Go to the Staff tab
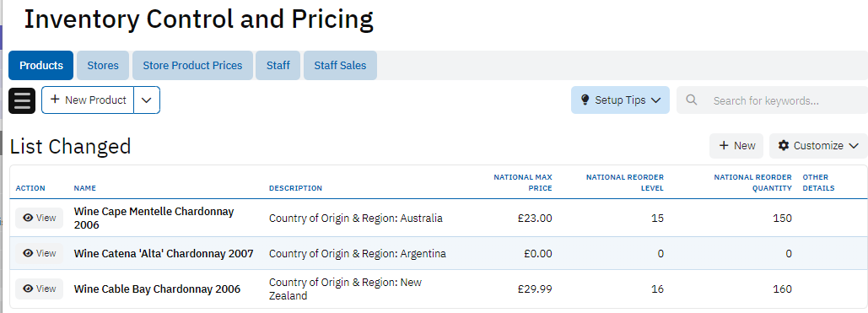The image size is (868, 313). (x=278, y=65)
